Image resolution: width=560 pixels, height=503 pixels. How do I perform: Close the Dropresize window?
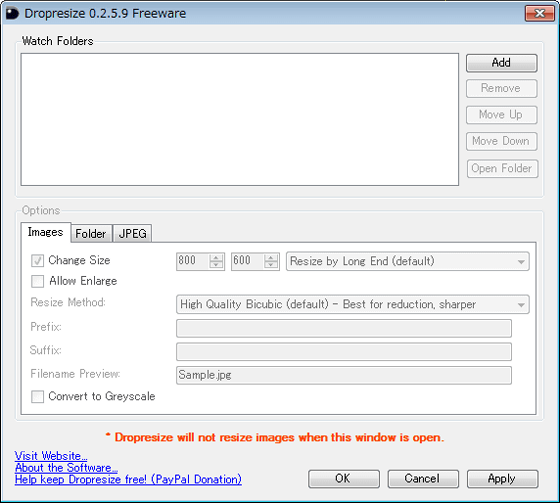tap(540, 14)
